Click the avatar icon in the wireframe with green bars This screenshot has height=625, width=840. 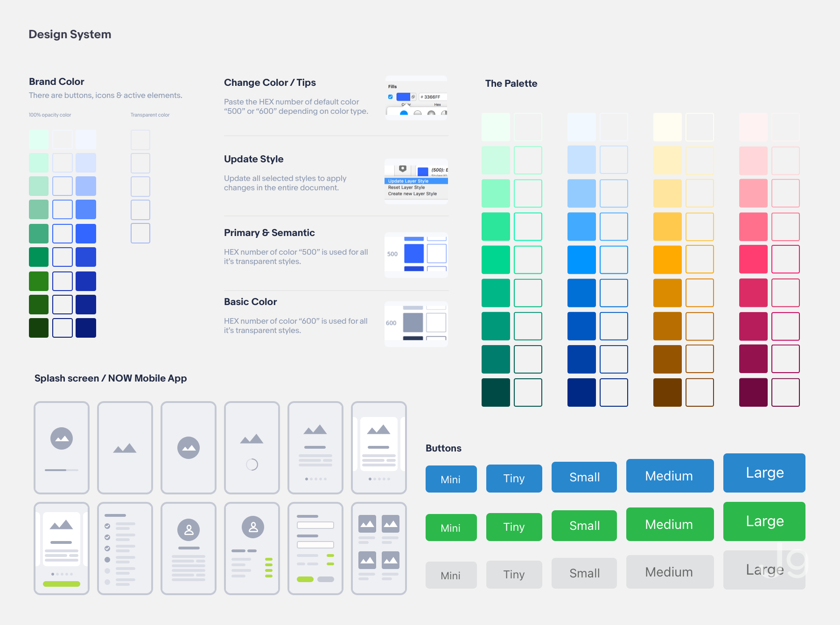pos(253,527)
